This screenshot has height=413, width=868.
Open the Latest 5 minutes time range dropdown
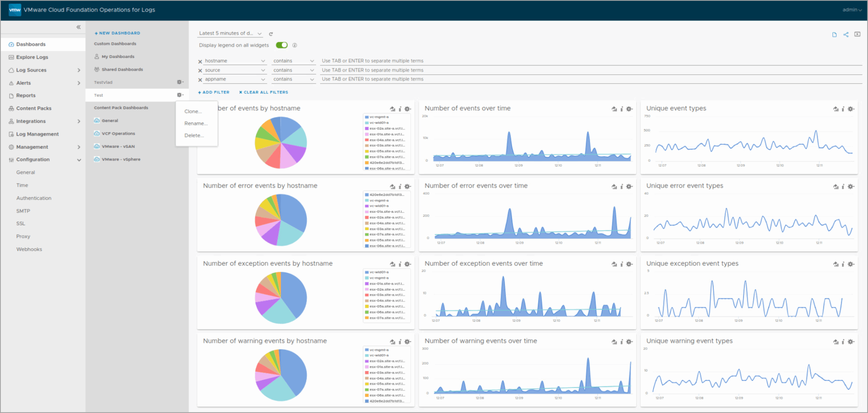[x=230, y=33]
